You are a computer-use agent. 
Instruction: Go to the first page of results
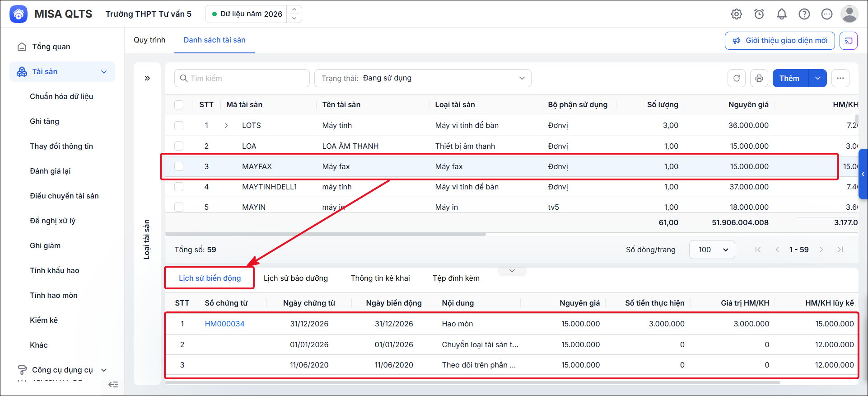click(x=758, y=250)
